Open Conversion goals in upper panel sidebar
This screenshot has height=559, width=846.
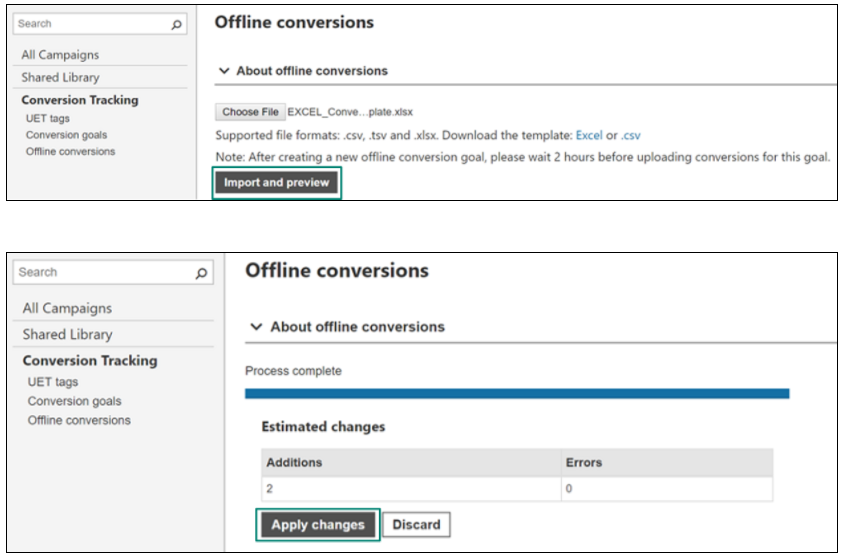pos(66,135)
